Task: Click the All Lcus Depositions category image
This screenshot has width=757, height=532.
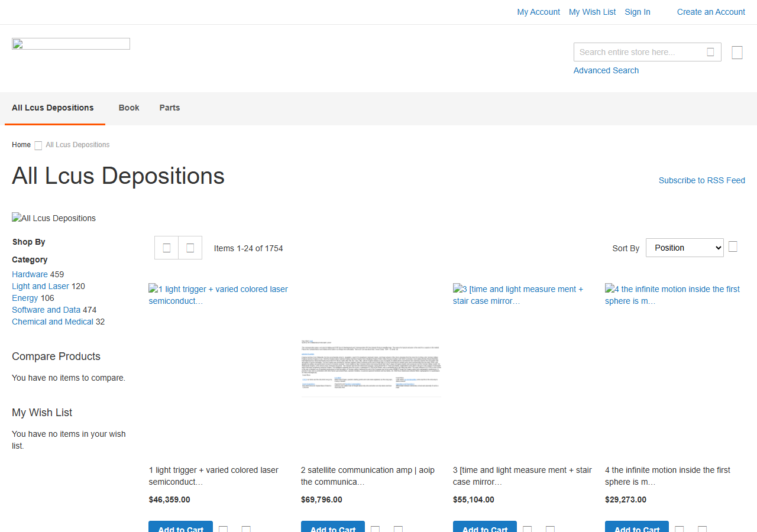Action: tap(54, 218)
